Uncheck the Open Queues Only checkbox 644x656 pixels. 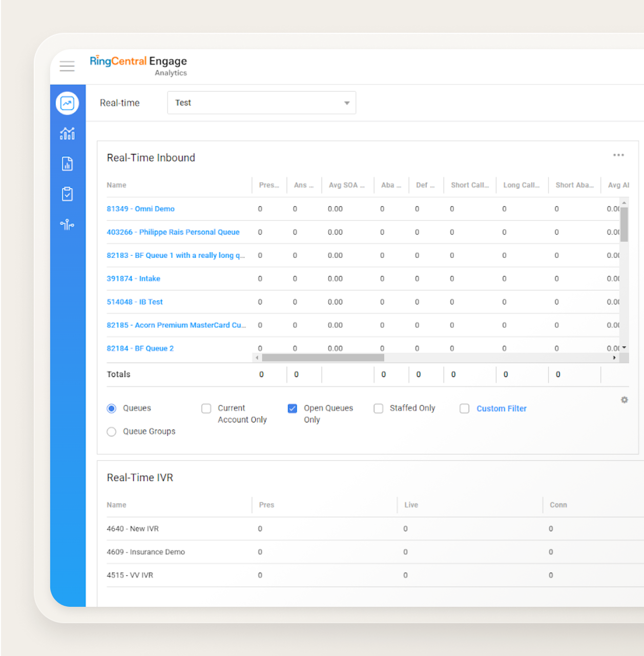292,408
